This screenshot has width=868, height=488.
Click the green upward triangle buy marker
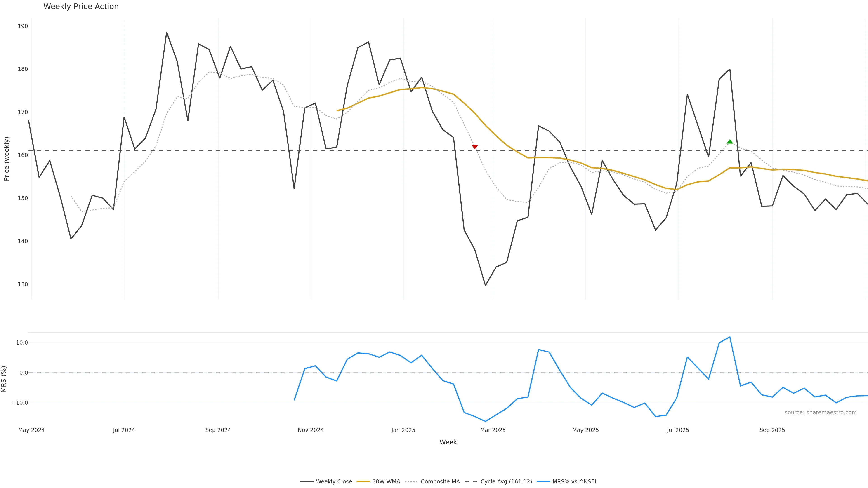(x=729, y=142)
